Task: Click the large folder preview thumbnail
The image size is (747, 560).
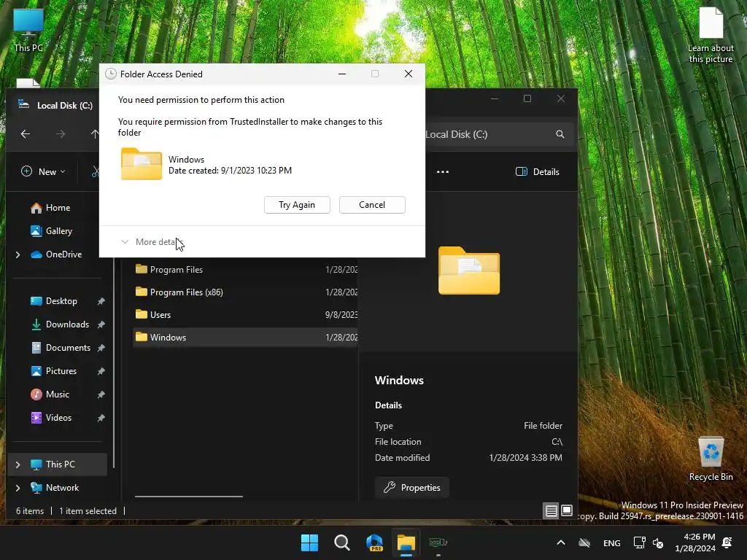Action: tap(469, 271)
